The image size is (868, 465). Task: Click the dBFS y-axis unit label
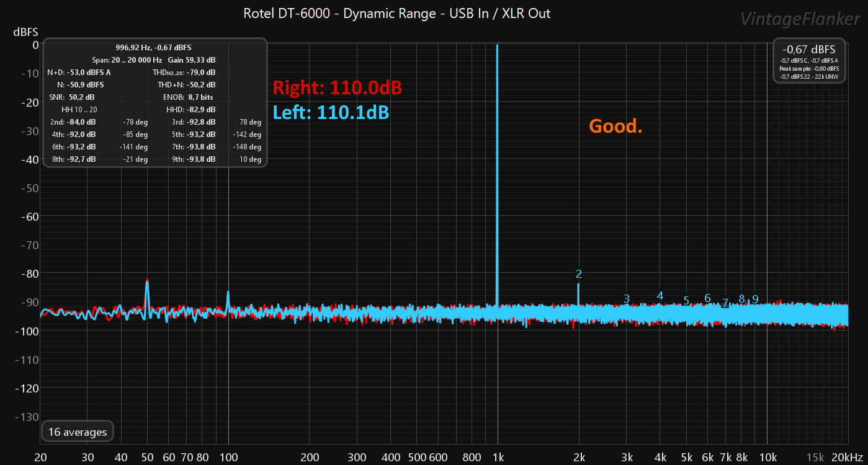coord(25,31)
